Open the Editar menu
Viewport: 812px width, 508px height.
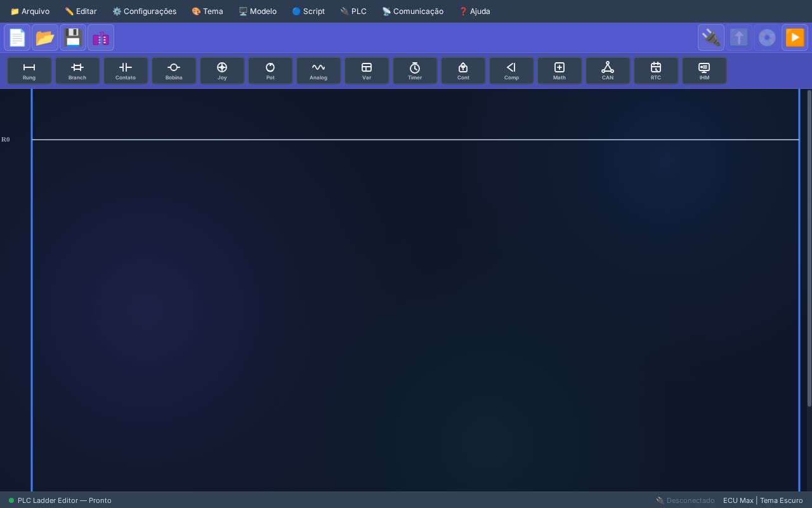[x=81, y=11]
